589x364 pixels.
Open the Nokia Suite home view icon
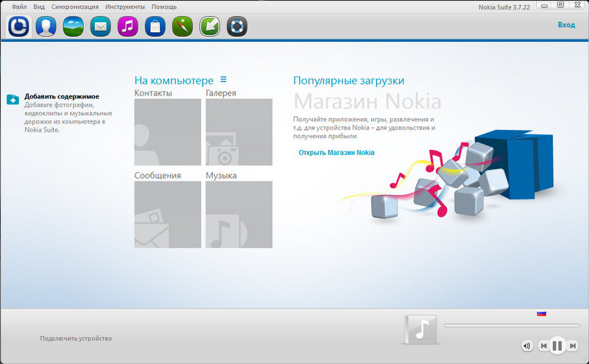(18, 26)
